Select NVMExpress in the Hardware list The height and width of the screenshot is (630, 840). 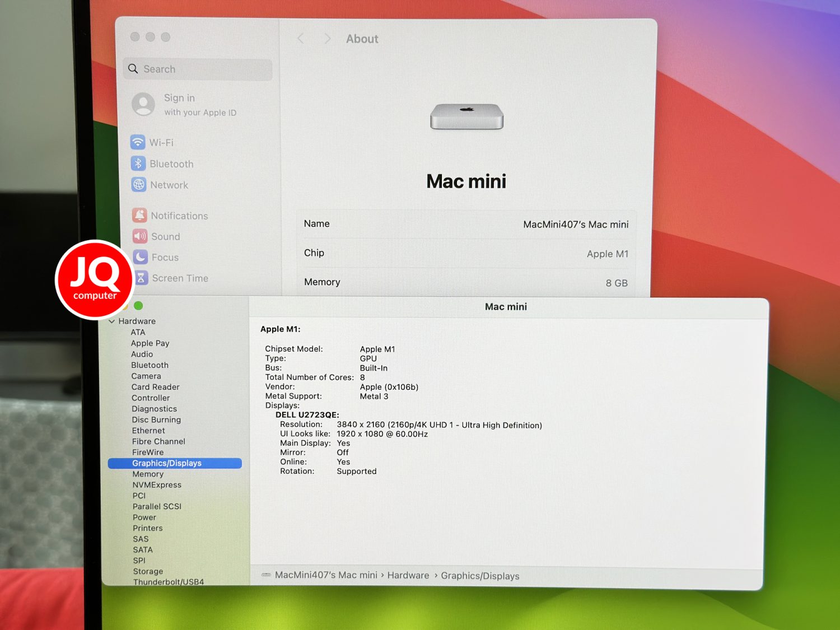[157, 485]
